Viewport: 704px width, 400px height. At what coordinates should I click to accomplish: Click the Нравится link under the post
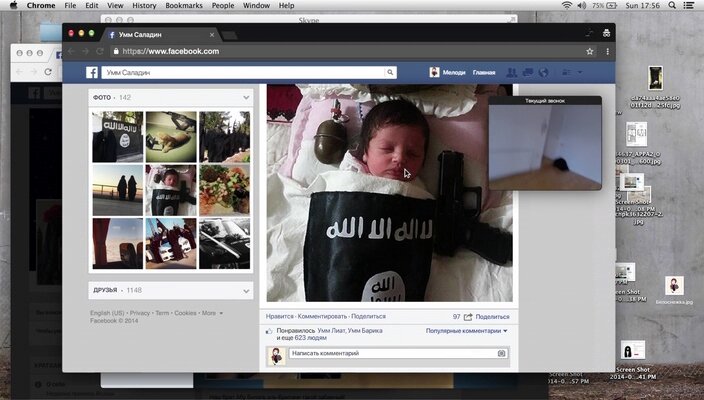coord(280,316)
